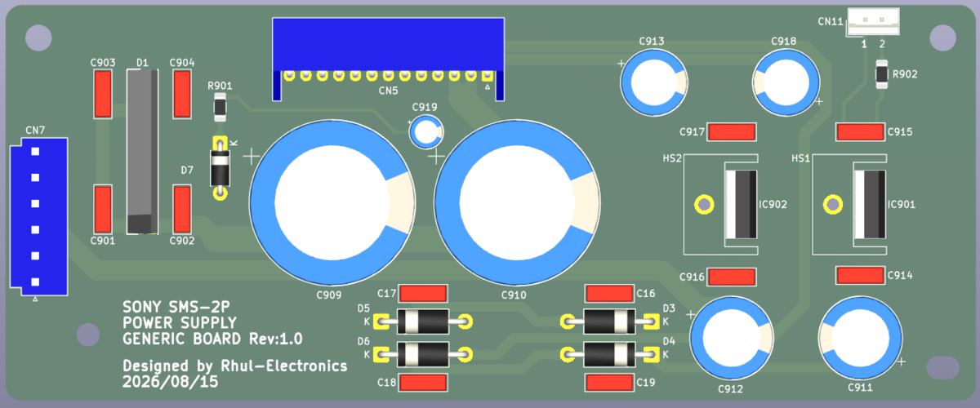Click the D3 diode
The width and height of the screenshot is (980, 408).
pos(610,322)
